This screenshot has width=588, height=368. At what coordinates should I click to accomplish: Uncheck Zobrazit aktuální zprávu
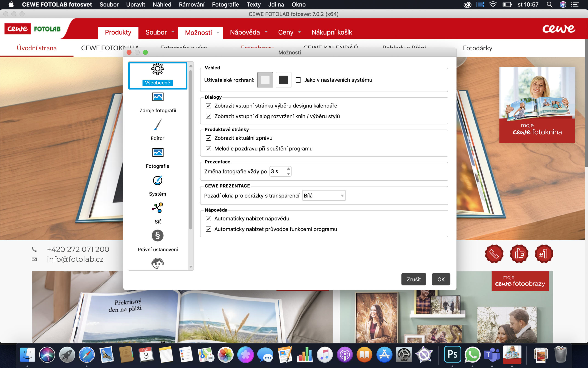pos(208,138)
